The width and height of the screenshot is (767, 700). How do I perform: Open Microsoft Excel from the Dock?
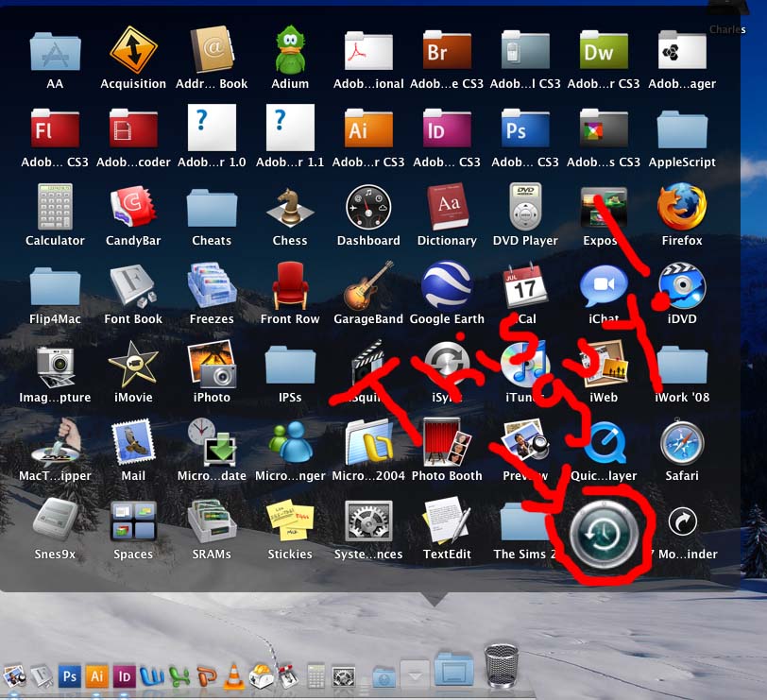coord(179,677)
